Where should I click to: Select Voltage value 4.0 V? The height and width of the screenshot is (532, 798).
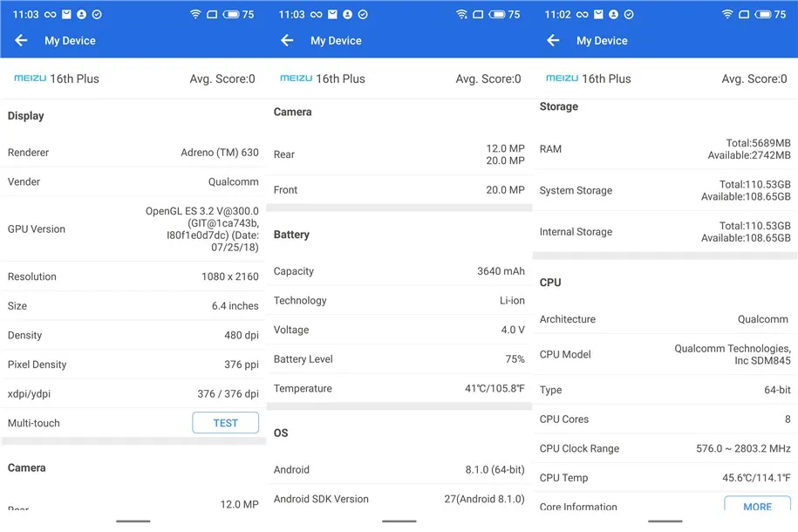pyautogui.click(x=513, y=330)
